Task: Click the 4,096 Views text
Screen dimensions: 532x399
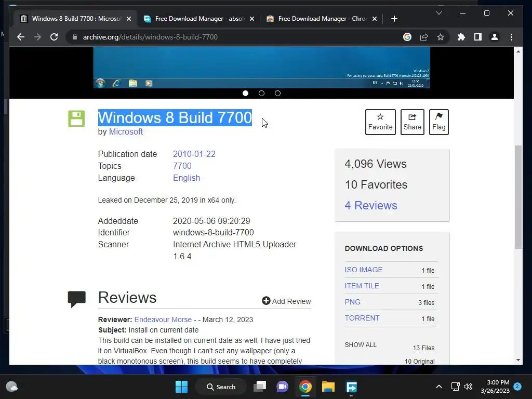Action: 376,164
